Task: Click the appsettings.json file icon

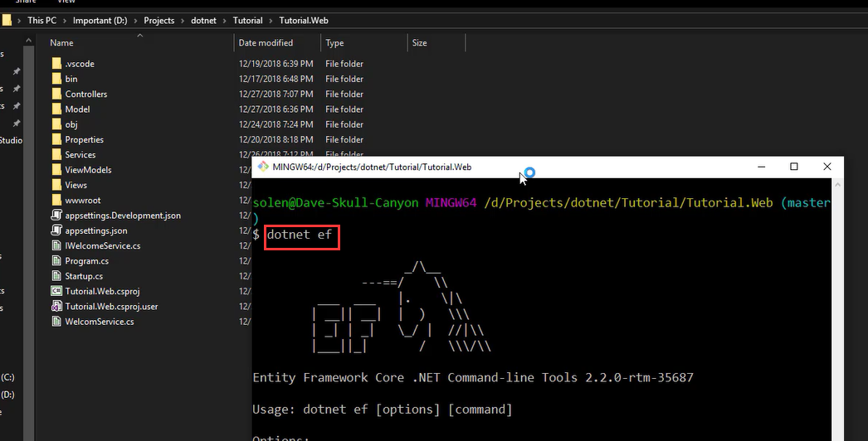Action: point(56,230)
